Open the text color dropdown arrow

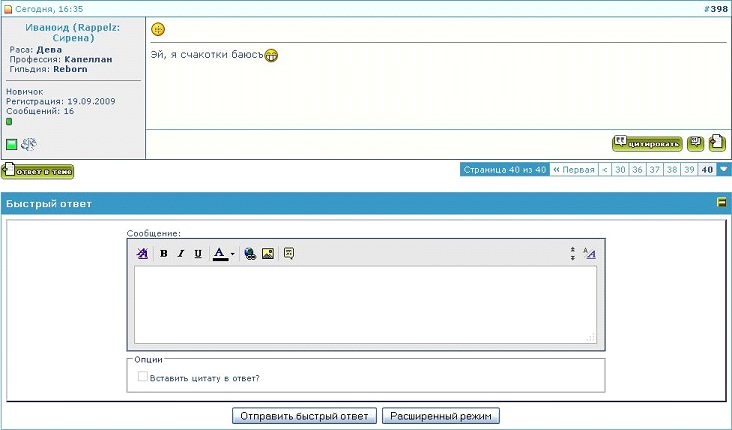(x=232, y=254)
